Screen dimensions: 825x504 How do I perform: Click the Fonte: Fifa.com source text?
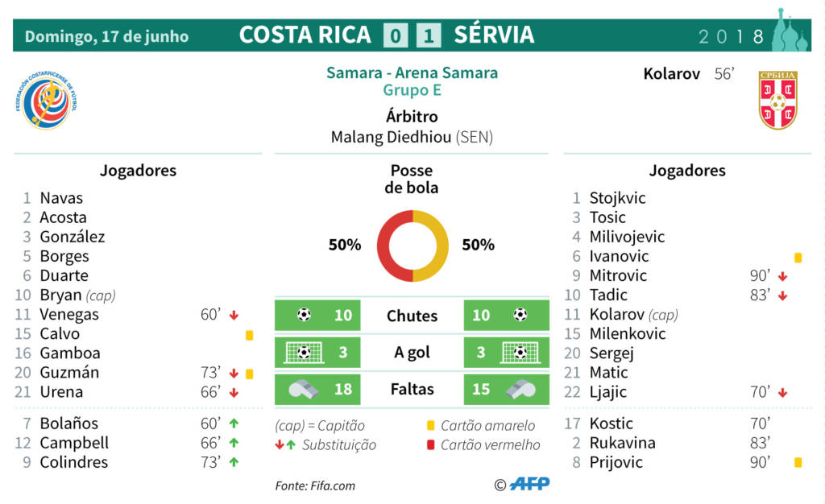tap(315, 485)
